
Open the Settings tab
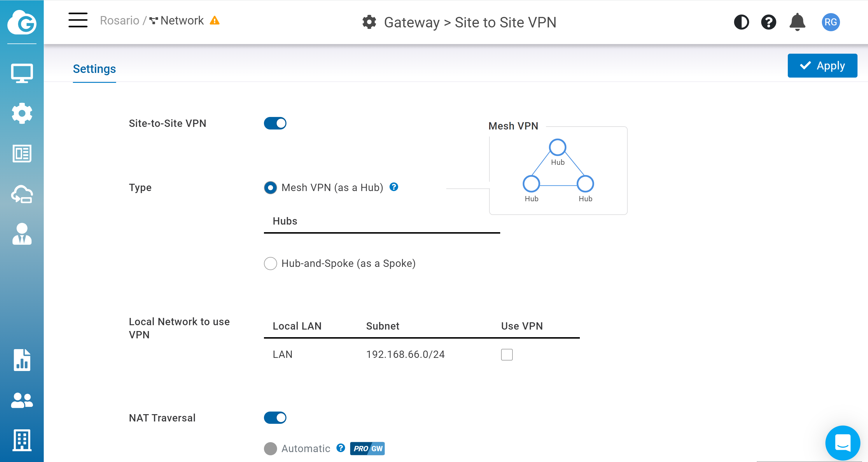point(94,69)
